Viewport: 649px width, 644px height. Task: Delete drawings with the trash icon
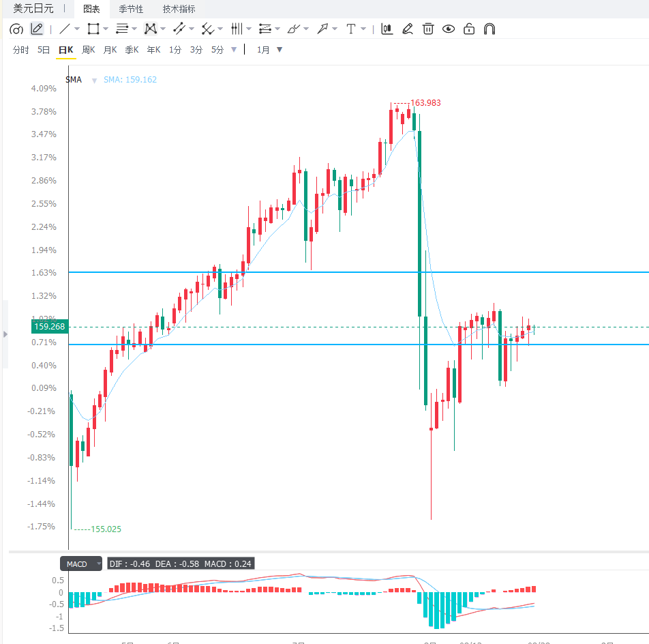[x=428, y=29]
